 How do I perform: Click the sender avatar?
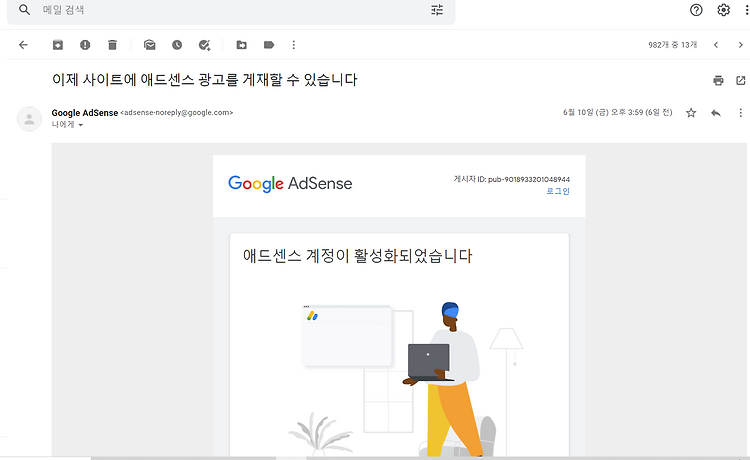(29, 119)
